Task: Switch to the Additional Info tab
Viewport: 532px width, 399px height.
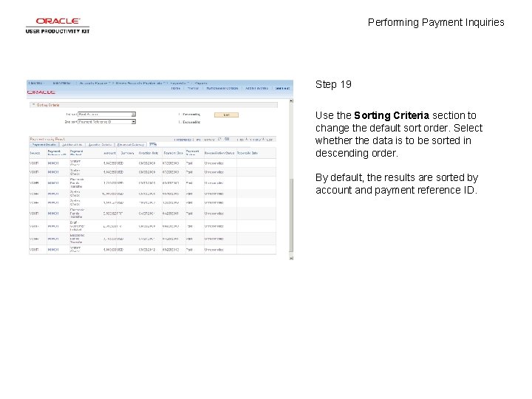Action: click(x=72, y=145)
